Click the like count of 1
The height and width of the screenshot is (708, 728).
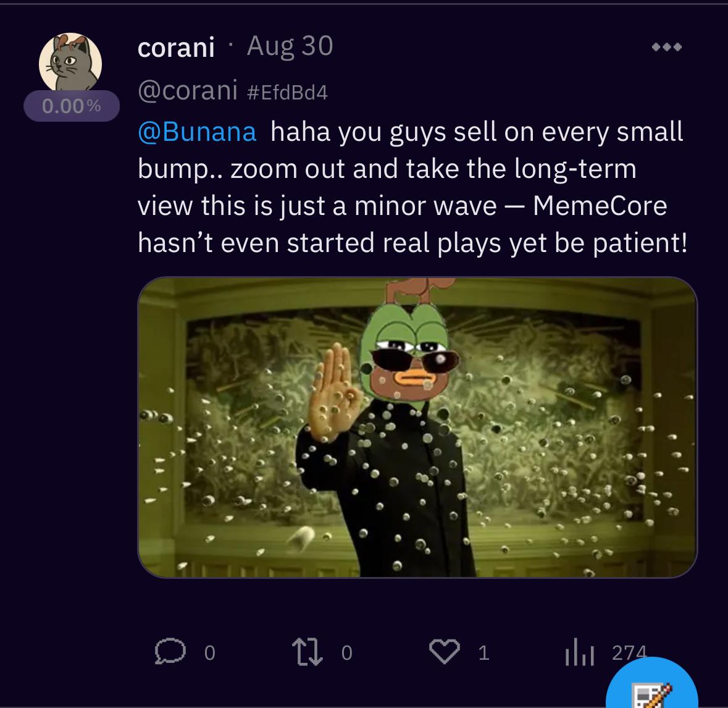click(484, 653)
